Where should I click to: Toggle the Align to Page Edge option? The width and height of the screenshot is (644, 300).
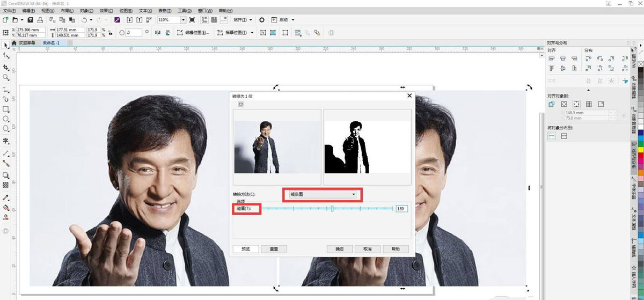[x=564, y=104]
